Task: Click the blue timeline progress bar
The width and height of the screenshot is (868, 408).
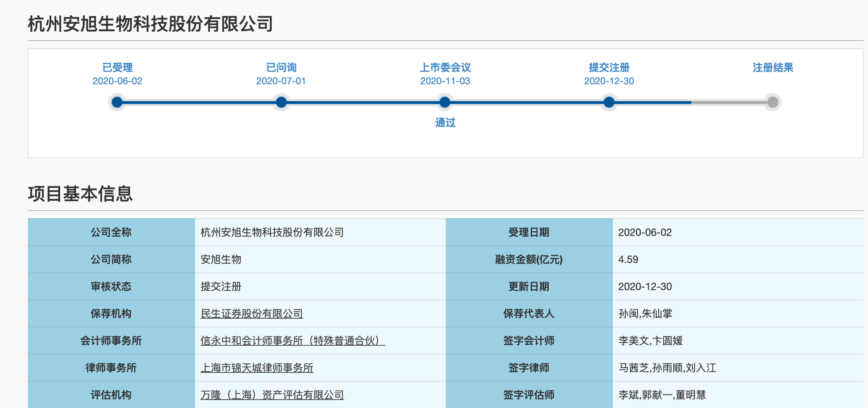Action: pos(360,102)
